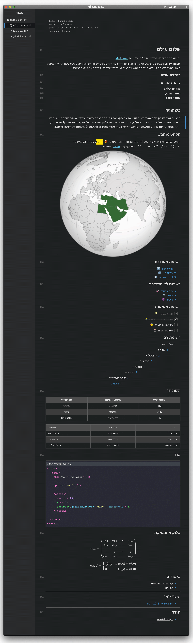Click the document proxy icon beside window title

click(x=90, y=7)
